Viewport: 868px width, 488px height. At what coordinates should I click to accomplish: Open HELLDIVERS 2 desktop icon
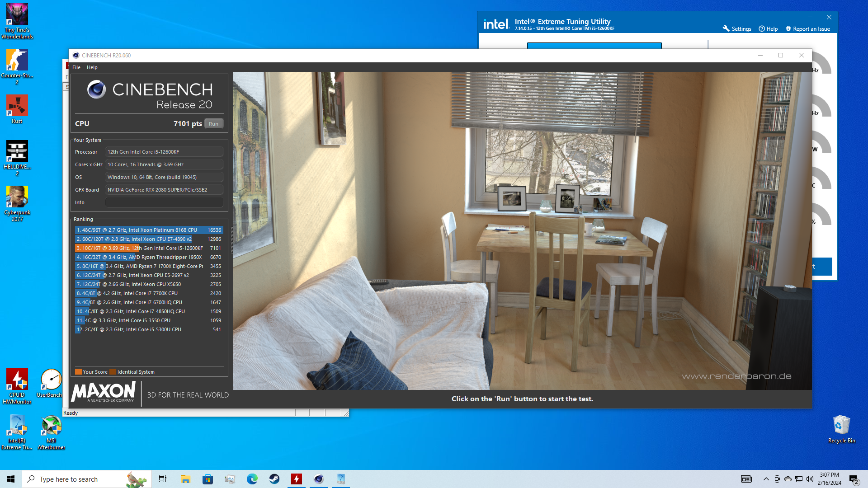pyautogui.click(x=17, y=158)
